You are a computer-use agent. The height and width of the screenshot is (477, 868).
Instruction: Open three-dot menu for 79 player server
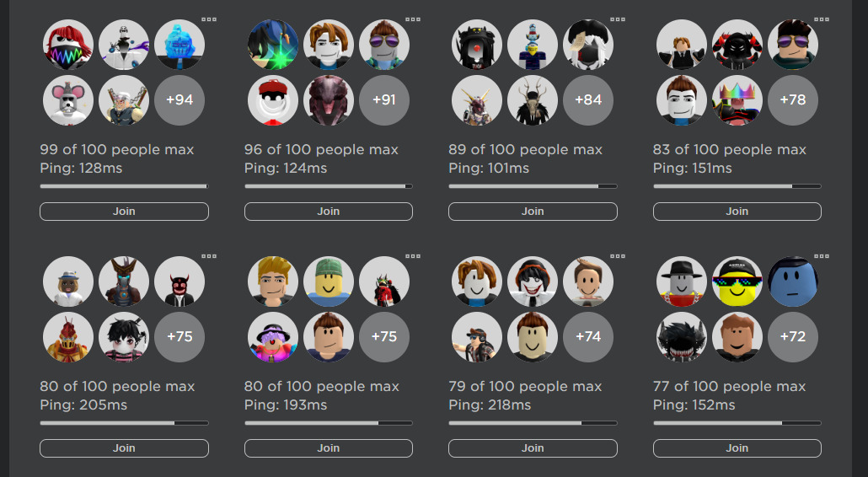[618, 256]
